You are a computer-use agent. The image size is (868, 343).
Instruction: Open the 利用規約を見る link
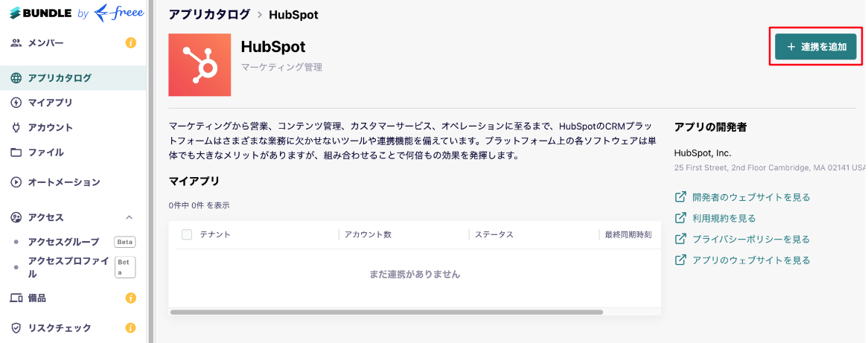pyautogui.click(x=724, y=218)
